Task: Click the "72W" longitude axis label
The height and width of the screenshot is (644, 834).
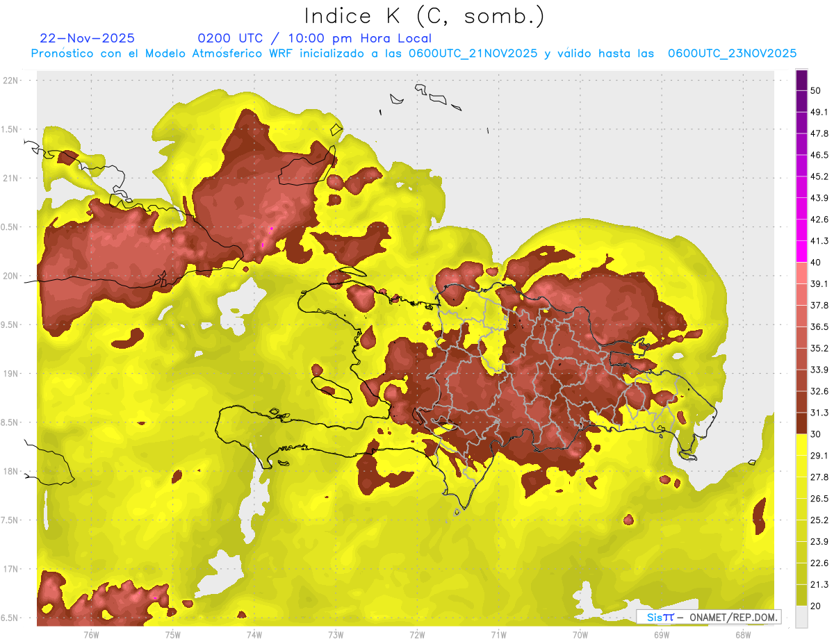Action: pos(417,634)
